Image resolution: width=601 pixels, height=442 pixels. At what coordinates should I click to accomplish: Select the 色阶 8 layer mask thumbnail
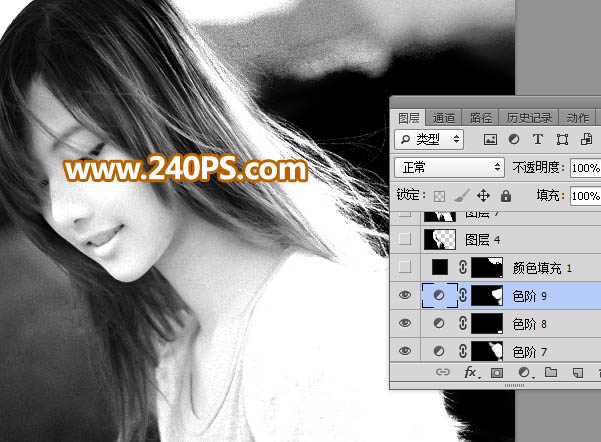pos(487,324)
